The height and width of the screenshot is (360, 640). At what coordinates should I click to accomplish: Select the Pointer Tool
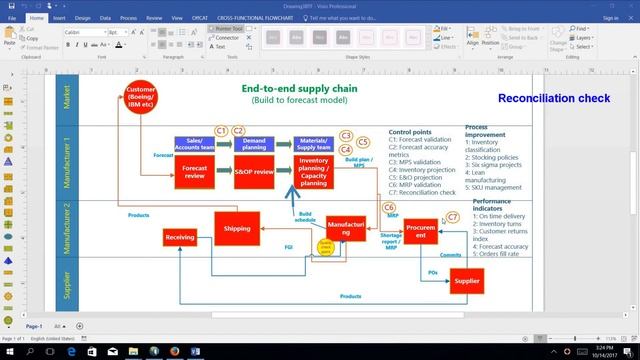[x=226, y=29]
